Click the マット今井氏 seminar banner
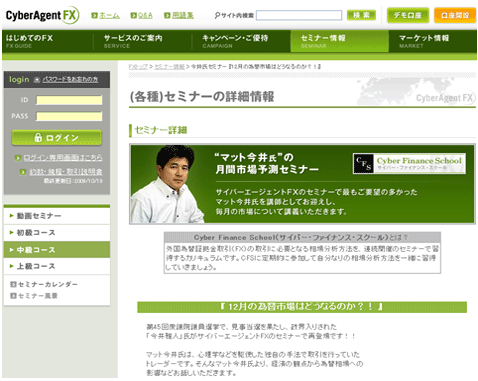Image resolution: width=478 pixels, height=381 pixels. coord(302,184)
